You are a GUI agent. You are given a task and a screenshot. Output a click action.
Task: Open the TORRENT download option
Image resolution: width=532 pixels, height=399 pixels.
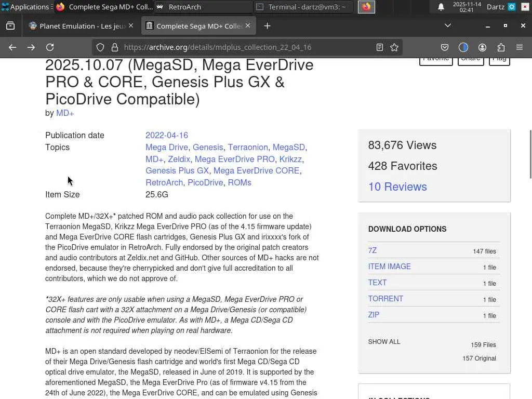(385, 299)
